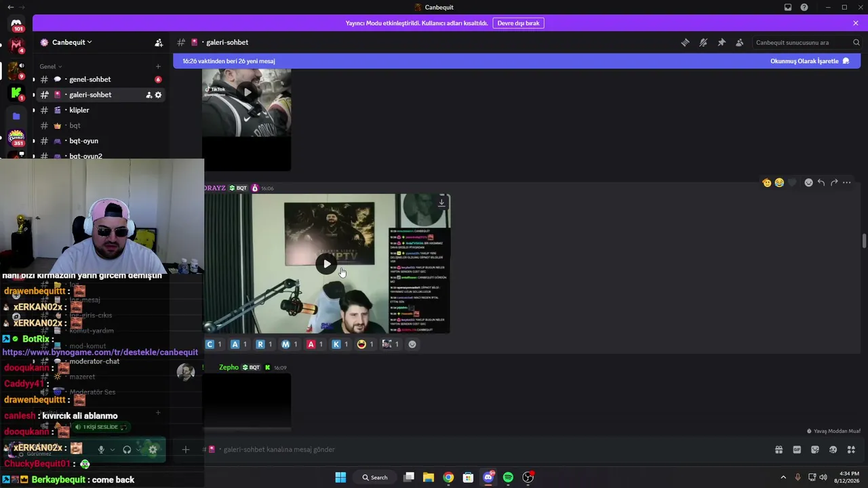868x488 pixels.
Task: Show hidden icons chevron in system tray
Action: click(783, 477)
